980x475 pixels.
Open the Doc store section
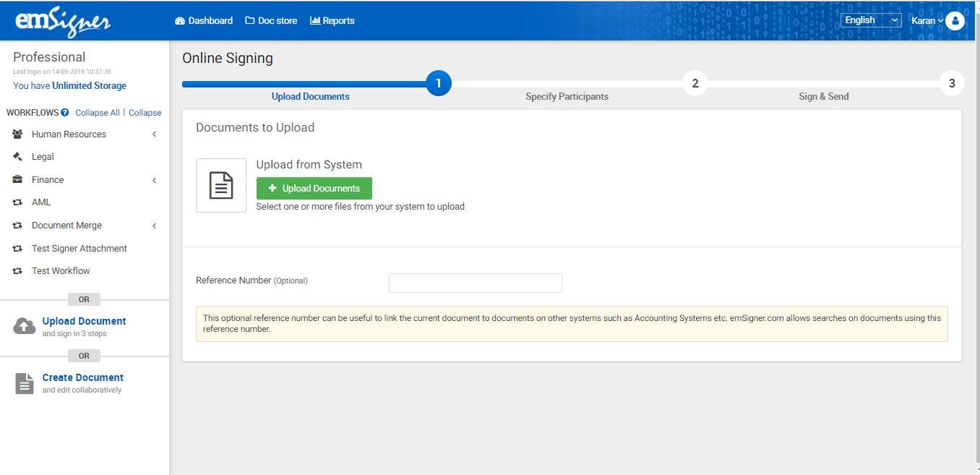(271, 20)
